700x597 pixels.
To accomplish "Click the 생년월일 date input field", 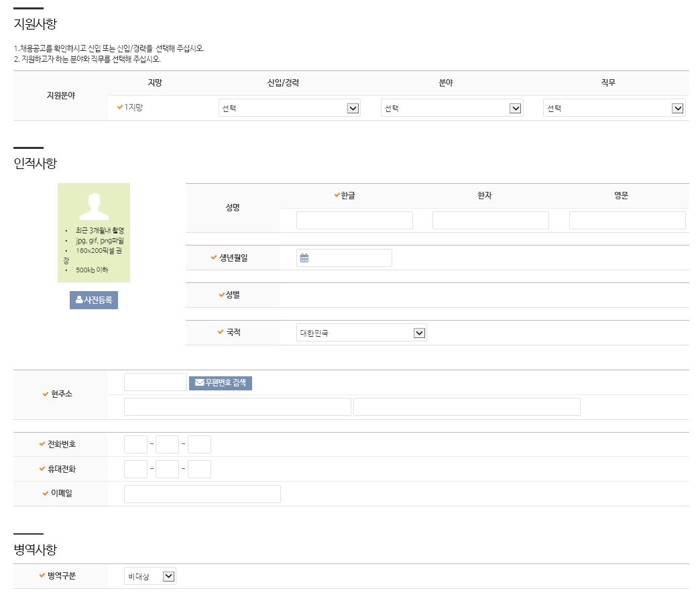I will pyautogui.click(x=350, y=258).
